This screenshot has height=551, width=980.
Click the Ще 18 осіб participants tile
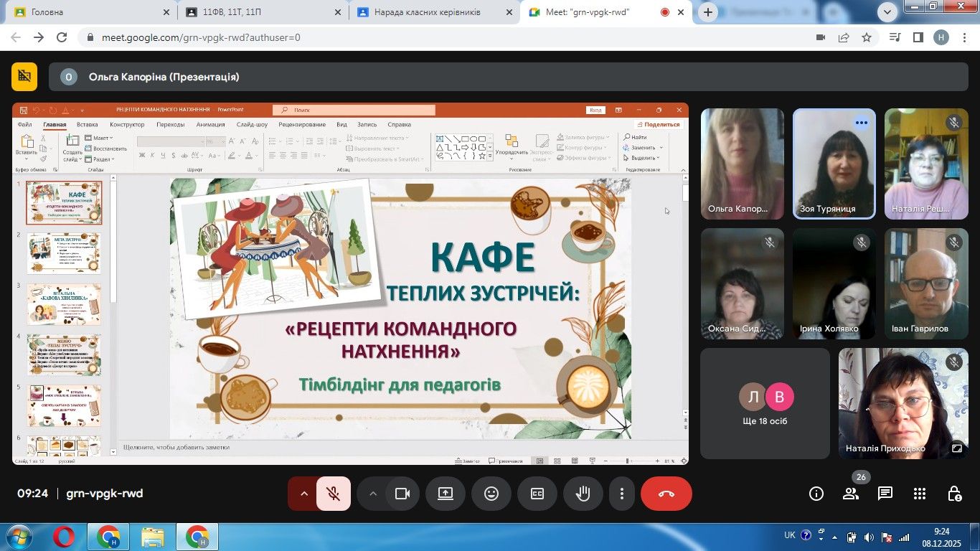[x=765, y=403]
